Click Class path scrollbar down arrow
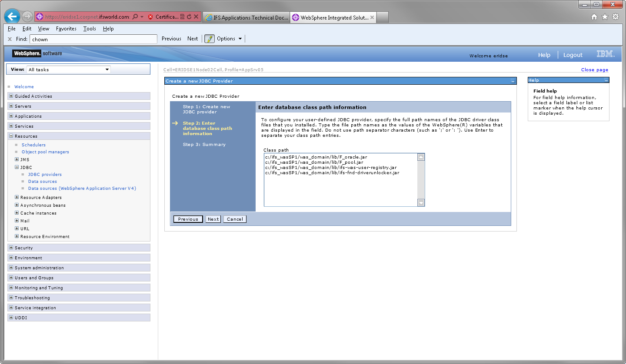 coord(421,202)
